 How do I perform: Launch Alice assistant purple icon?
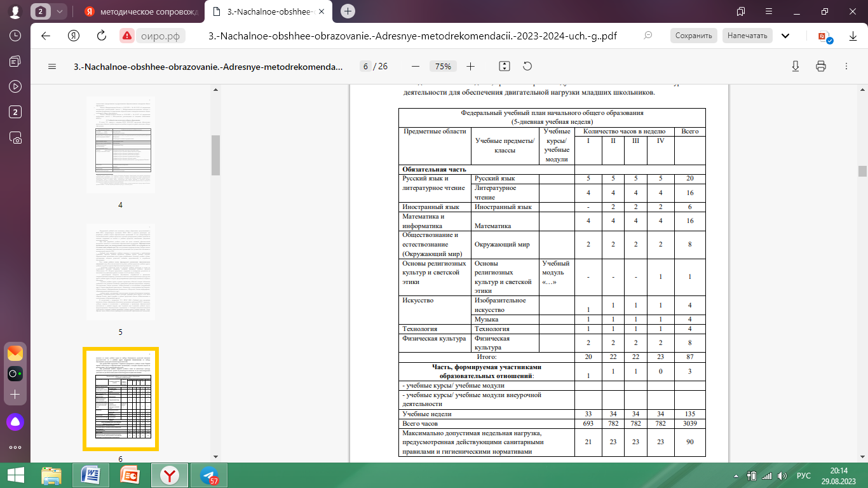pos(15,421)
